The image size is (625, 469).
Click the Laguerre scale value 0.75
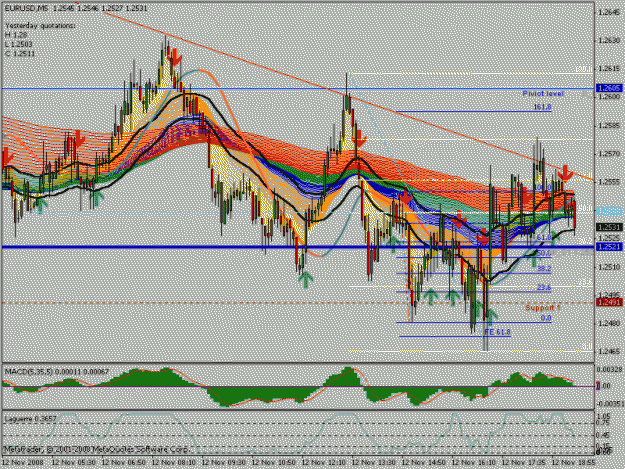[603, 423]
